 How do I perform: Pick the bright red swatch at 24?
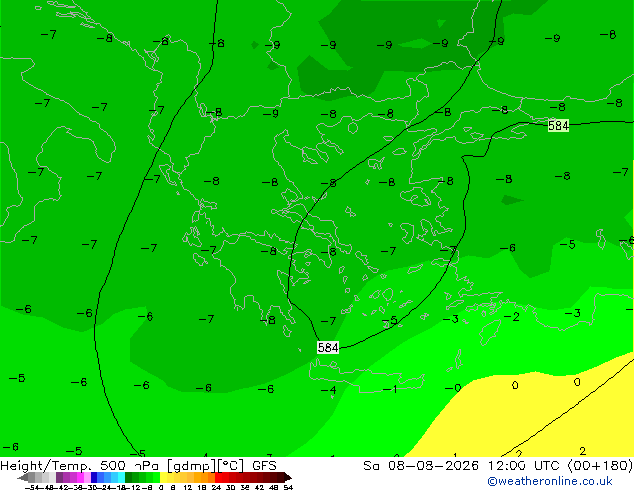tap(218, 477)
